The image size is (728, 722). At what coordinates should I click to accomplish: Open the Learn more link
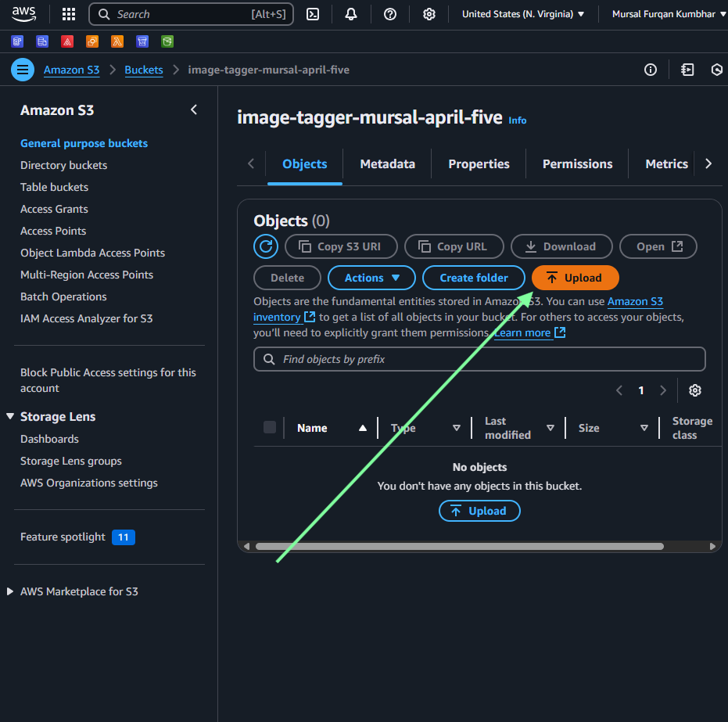pyautogui.click(x=529, y=333)
